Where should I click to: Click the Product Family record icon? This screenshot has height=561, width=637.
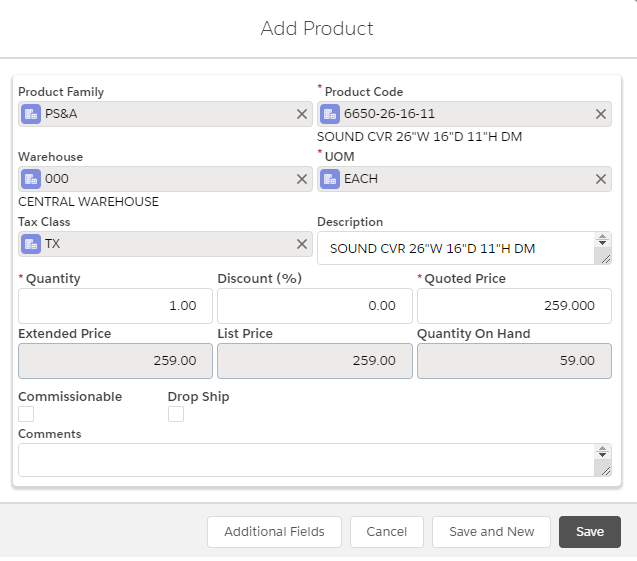[31, 114]
